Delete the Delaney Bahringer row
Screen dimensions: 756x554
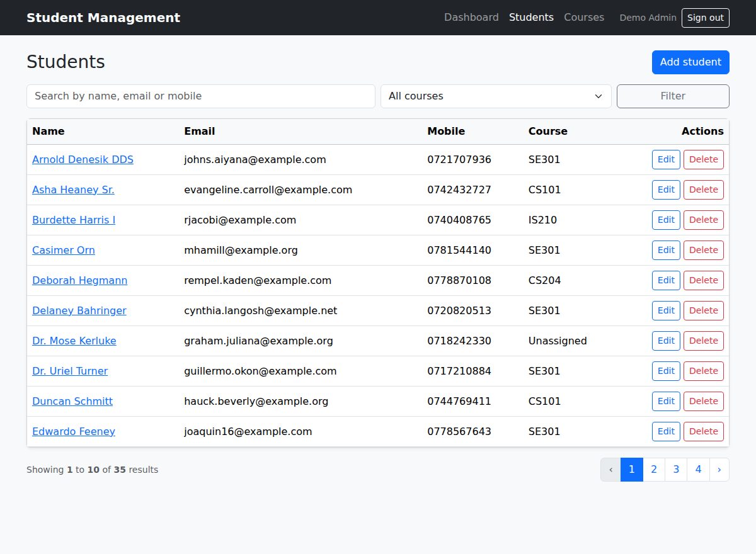(x=704, y=311)
